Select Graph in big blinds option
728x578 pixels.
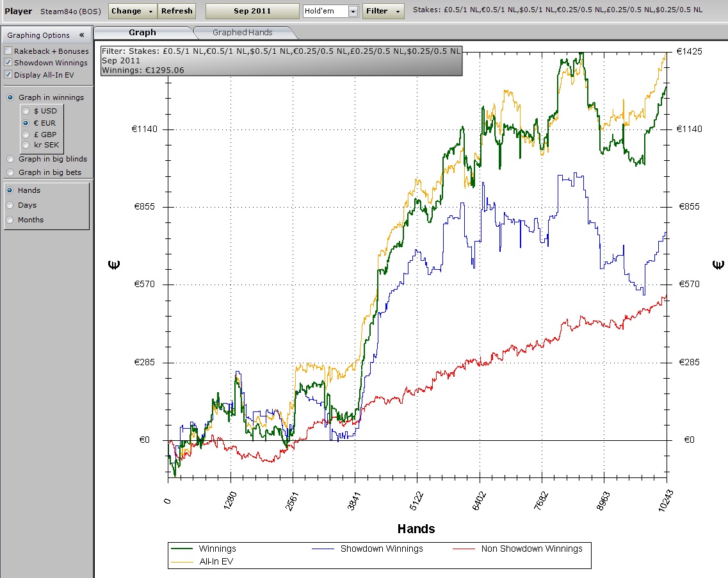10,159
